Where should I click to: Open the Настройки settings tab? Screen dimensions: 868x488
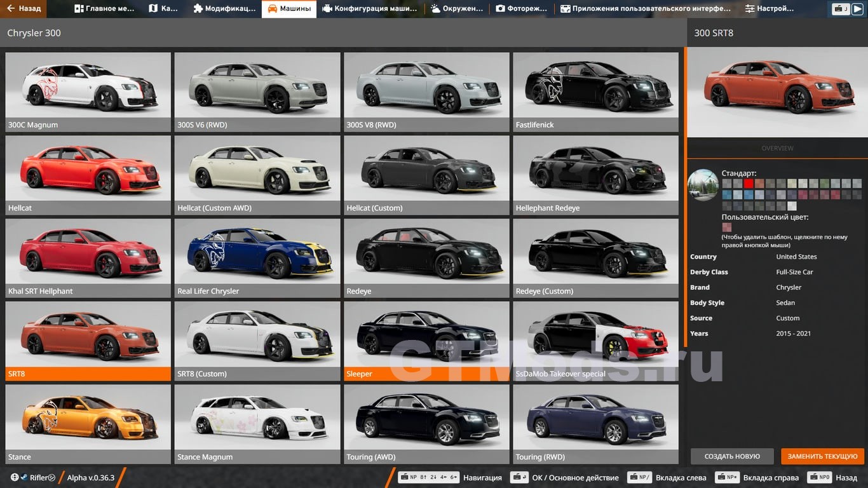pyautogui.click(x=770, y=9)
